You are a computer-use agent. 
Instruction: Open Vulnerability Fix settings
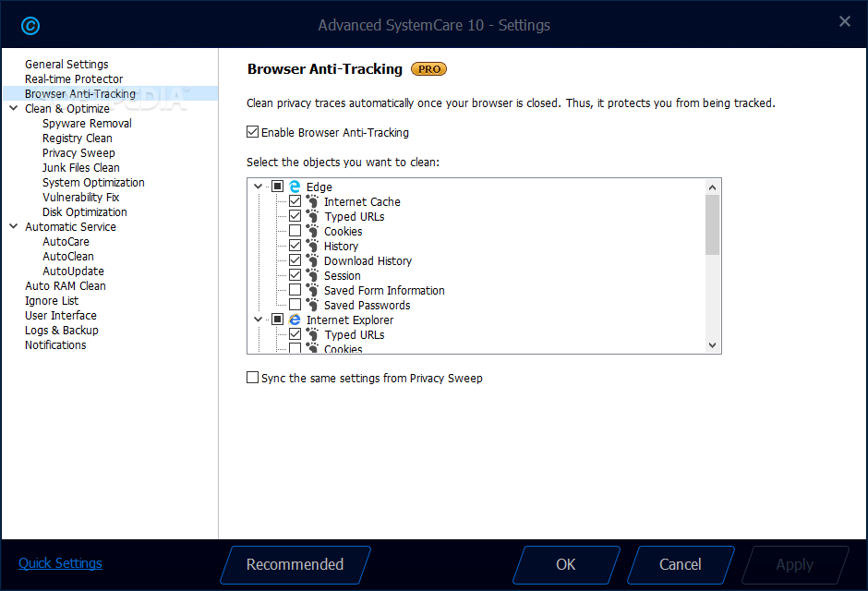coord(81,197)
